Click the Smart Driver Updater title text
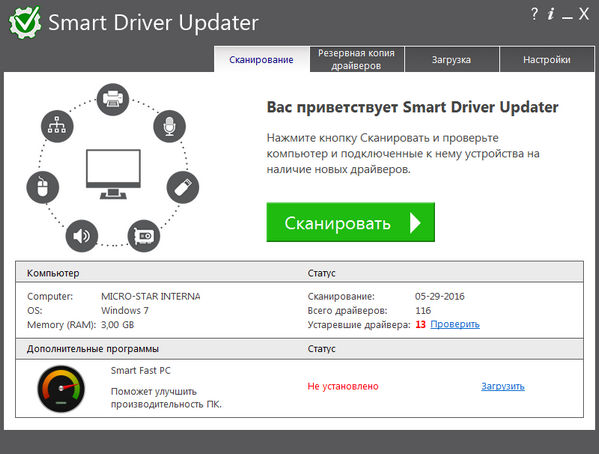 [154, 23]
